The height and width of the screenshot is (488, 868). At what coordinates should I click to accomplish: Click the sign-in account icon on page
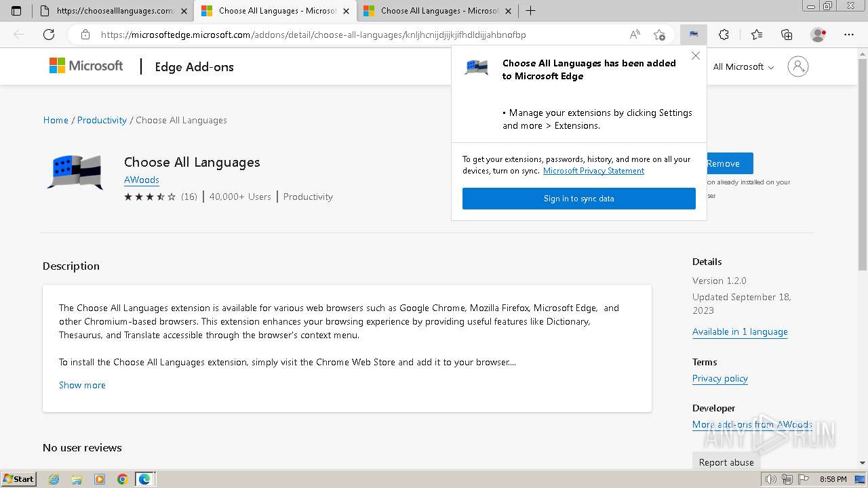tap(798, 66)
